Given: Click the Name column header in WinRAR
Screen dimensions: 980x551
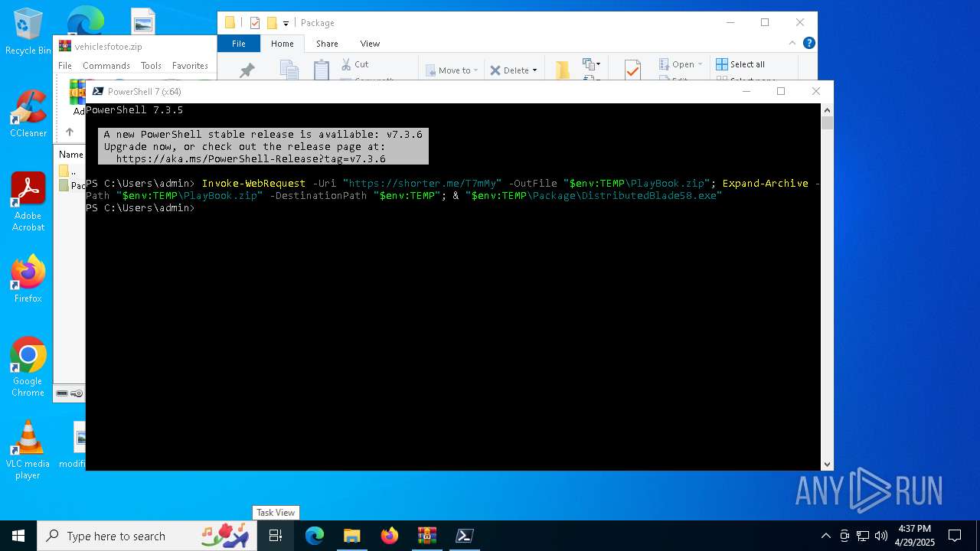Looking at the screenshot, I should coord(70,155).
